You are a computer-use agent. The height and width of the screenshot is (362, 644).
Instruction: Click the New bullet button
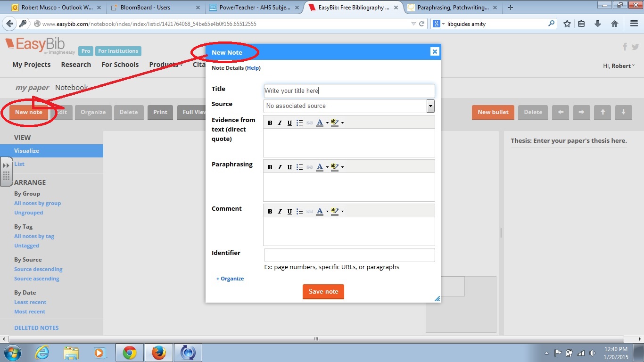click(x=493, y=112)
